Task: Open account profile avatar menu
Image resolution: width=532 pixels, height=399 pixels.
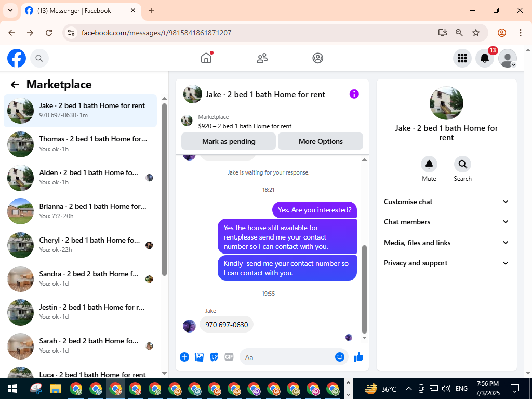Action: pos(507,58)
